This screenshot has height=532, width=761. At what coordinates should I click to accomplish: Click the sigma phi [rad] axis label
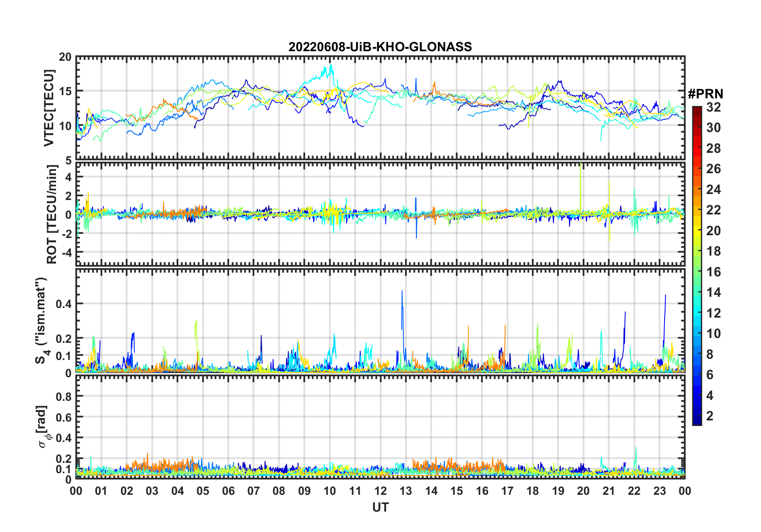coord(43,427)
